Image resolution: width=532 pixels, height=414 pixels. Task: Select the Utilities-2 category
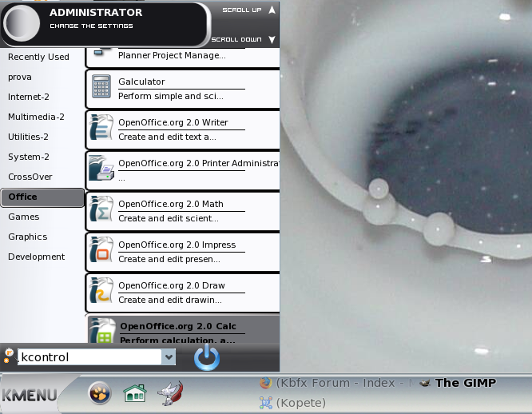pos(28,137)
